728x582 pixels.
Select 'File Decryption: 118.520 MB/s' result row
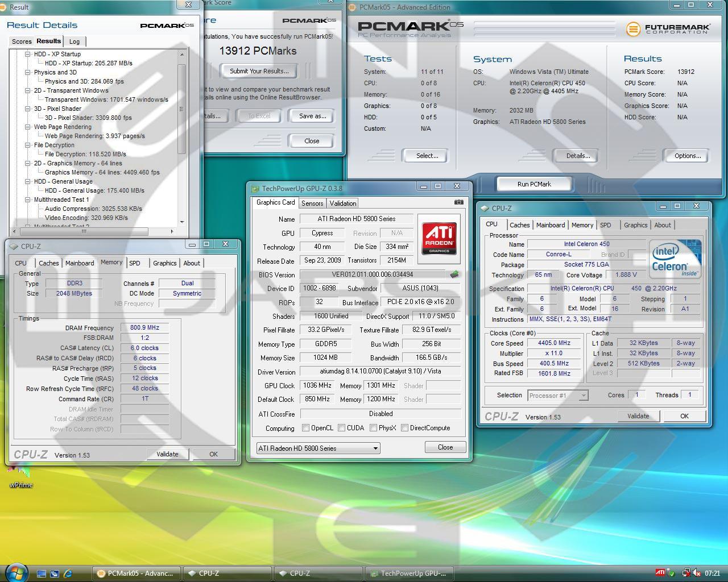pyautogui.click(x=85, y=154)
